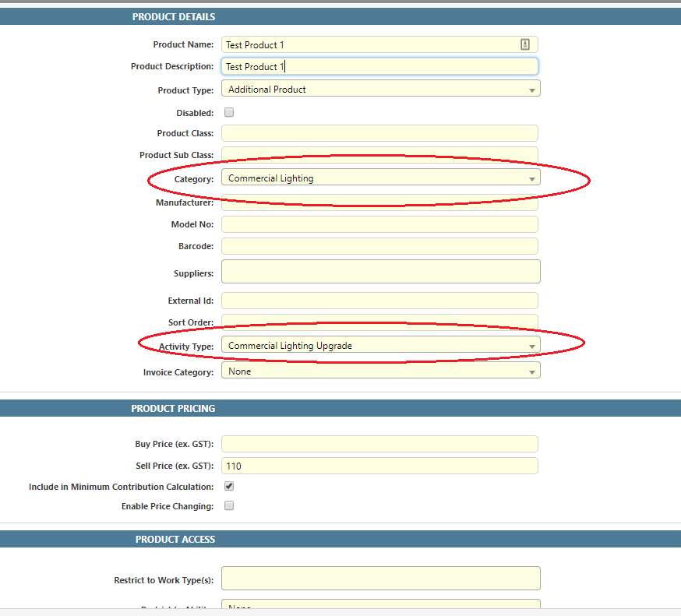Click the Model No field
The width and height of the screenshot is (681, 616).
379,224
